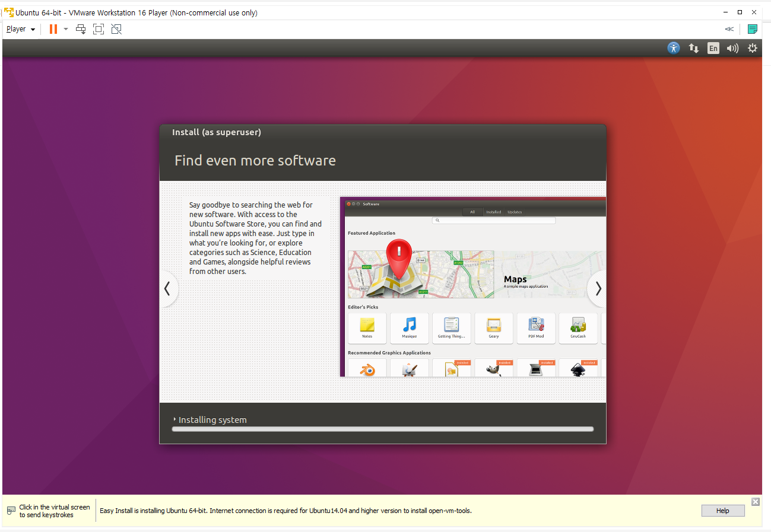Click 'Find even more software' heading
This screenshot has width=771, height=532.
click(x=255, y=161)
